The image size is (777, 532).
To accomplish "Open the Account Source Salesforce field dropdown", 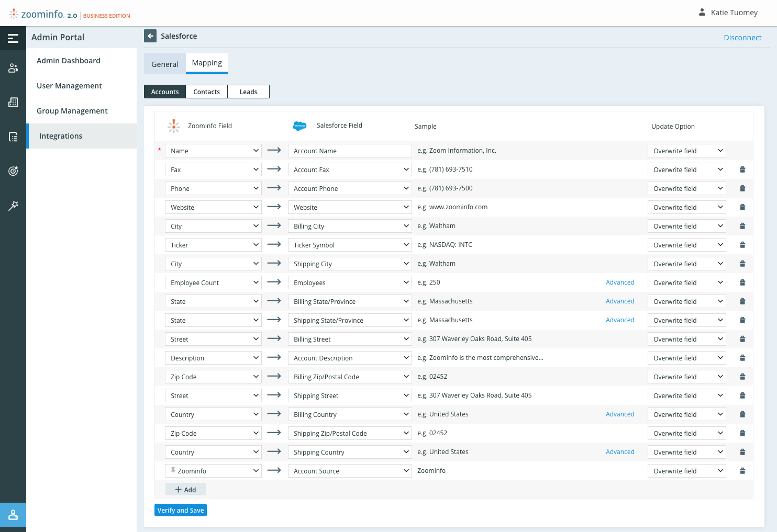I will click(350, 471).
